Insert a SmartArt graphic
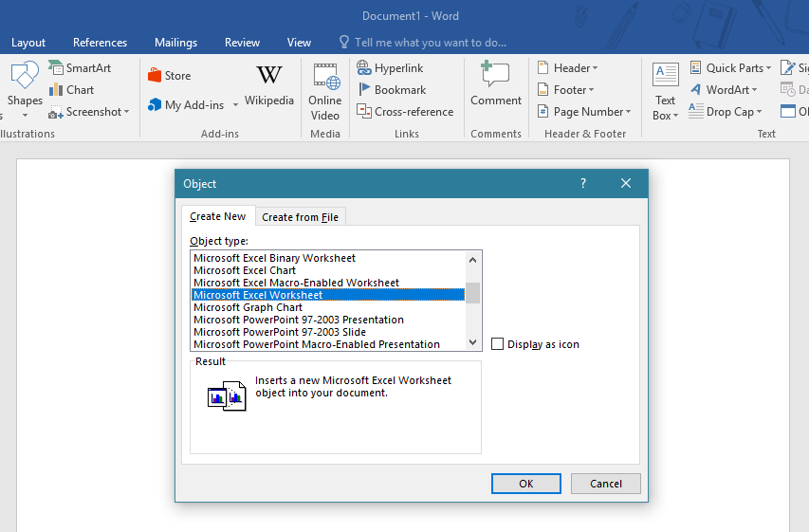The width and height of the screenshot is (809, 532). [80, 68]
